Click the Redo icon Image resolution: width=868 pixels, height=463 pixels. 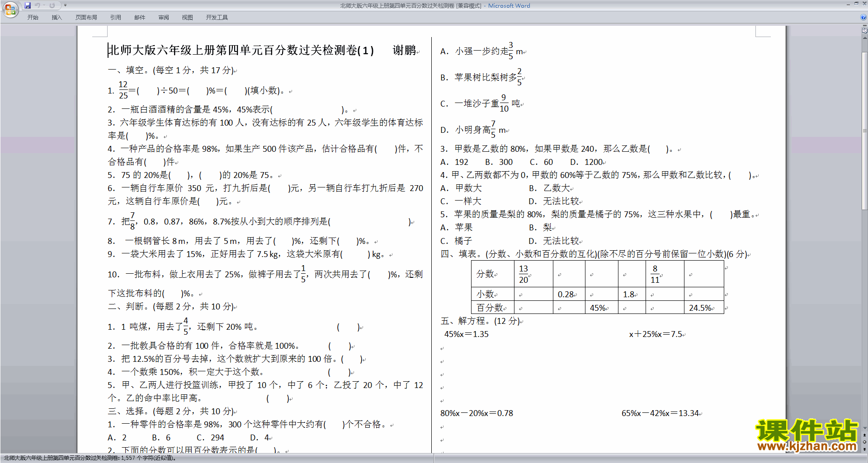[52, 5]
